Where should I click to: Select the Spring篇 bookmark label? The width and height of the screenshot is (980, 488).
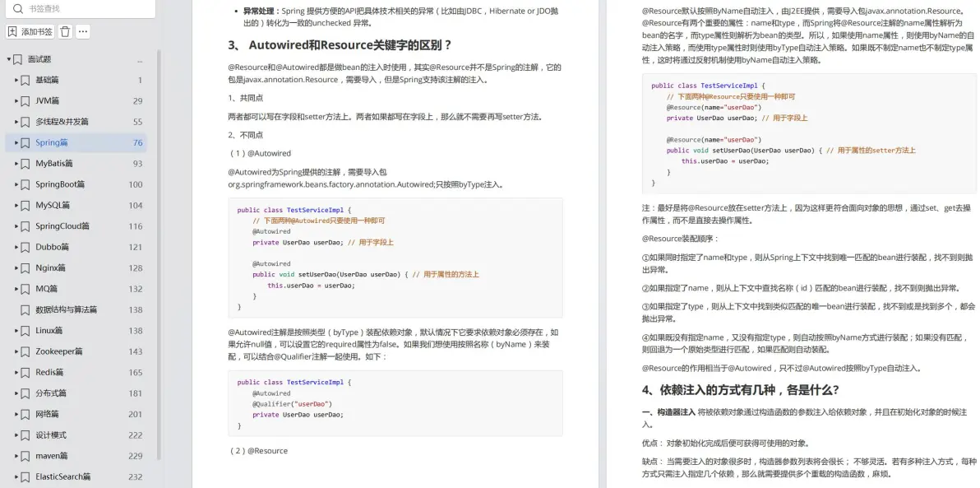coord(51,142)
